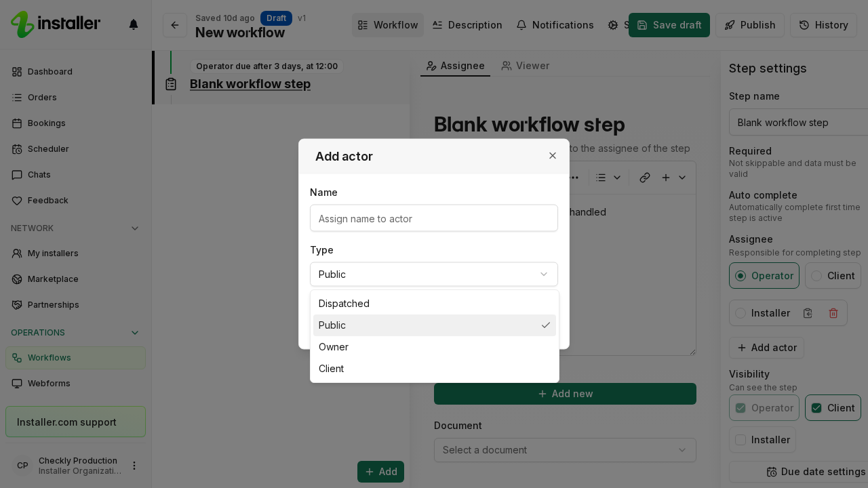Click the Blank workflow step clipboard icon
The image size is (868, 488).
pyautogui.click(x=171, y=84)
